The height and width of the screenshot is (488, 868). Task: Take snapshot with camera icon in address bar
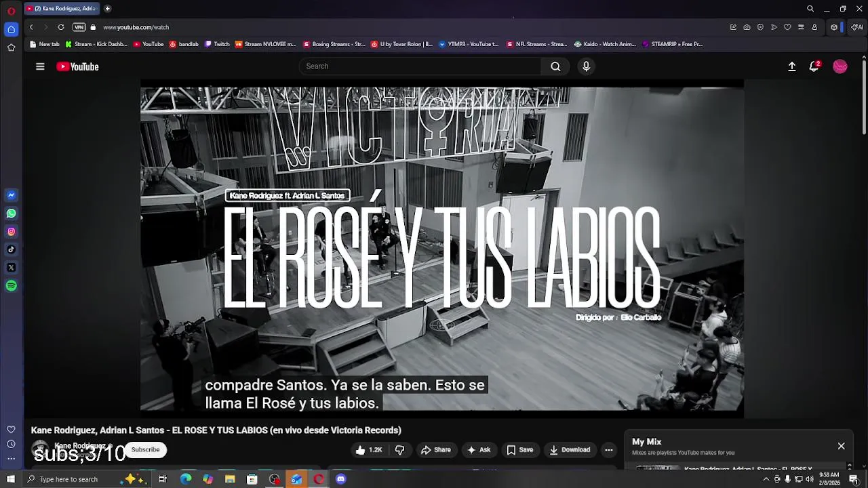(747, 27)
